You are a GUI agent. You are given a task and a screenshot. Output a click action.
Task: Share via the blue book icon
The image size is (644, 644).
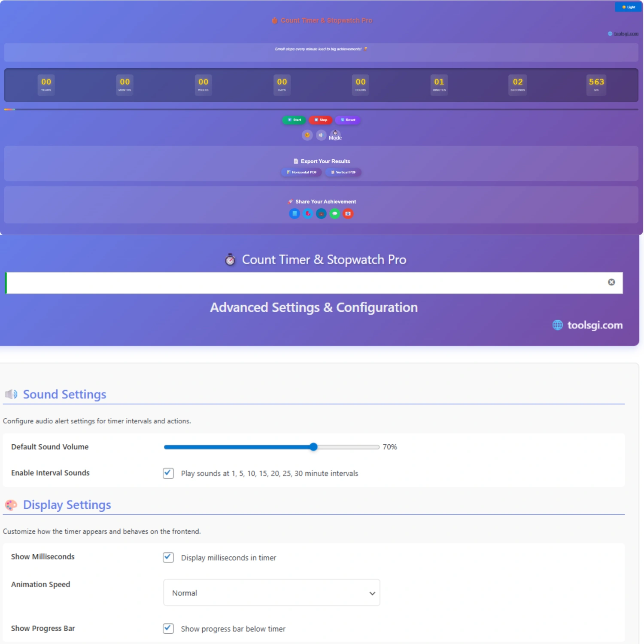[x=295, y=213]
